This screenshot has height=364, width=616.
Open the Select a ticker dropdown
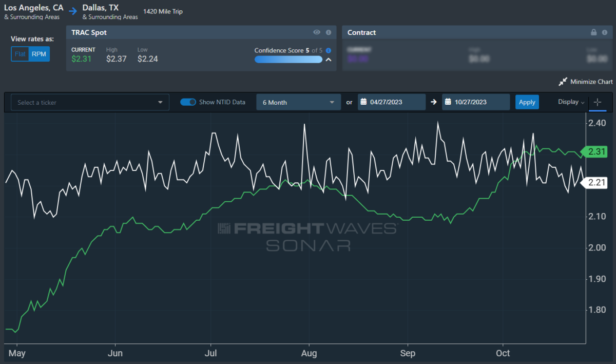[x=90, y=102]
